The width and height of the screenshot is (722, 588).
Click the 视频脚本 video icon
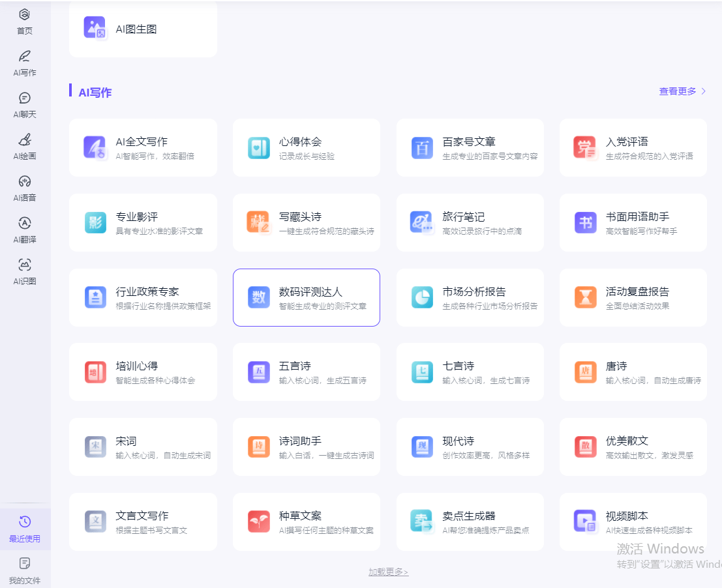click(x=585, y=522)
